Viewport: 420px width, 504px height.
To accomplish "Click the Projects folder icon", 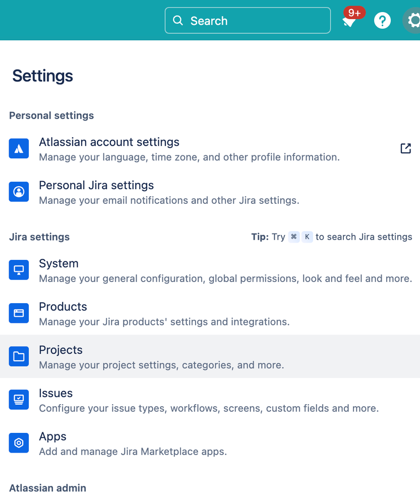I will [19, 357].
